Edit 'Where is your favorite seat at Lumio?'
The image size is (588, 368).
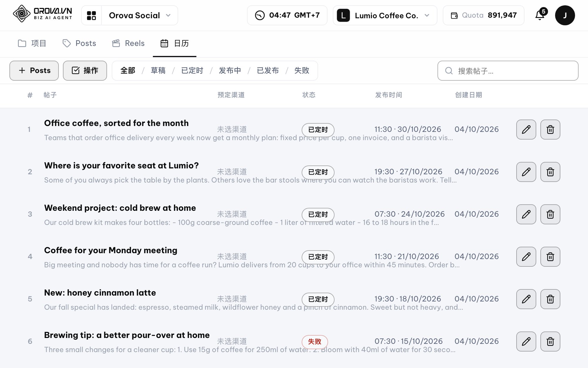click(526, 172)
